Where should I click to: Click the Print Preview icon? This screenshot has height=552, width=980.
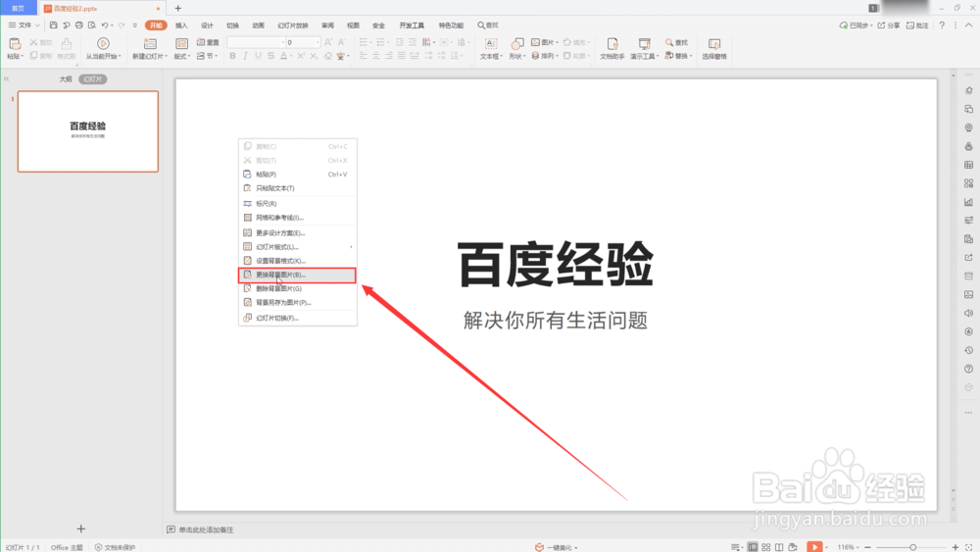coord(92,25)
